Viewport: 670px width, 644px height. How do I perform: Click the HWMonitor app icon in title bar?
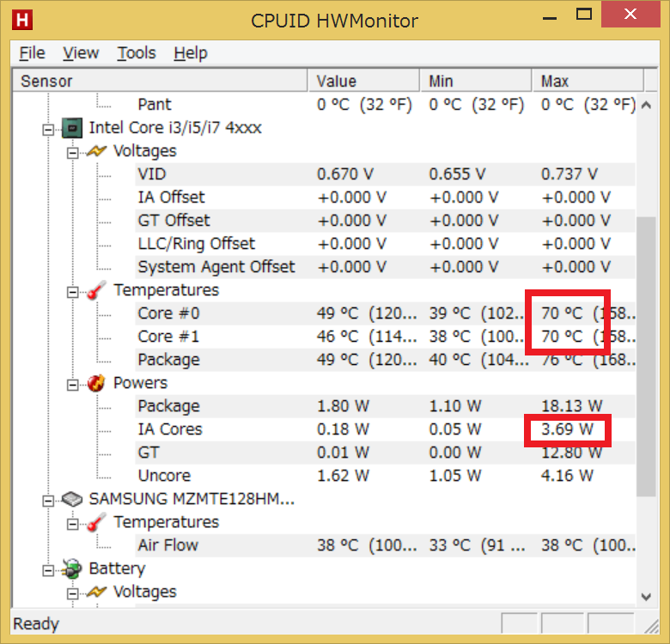click(x=22, y=20)
